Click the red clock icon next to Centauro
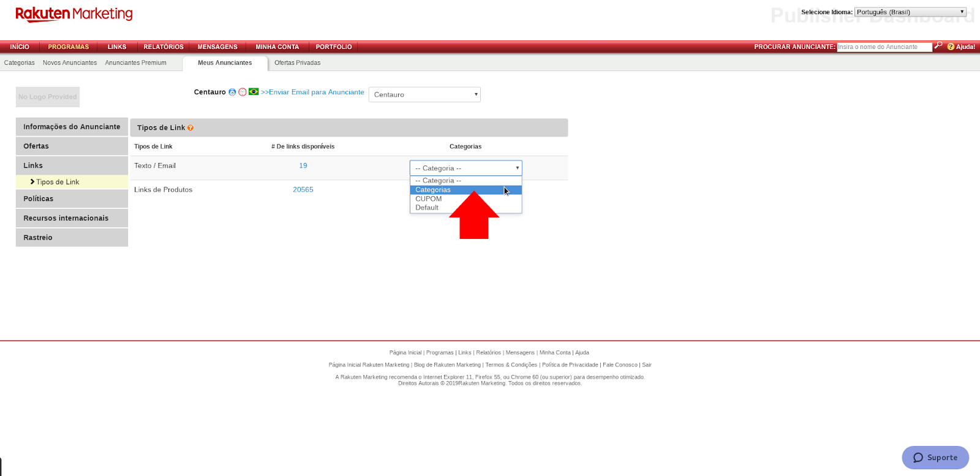 [x=243, y=92]
